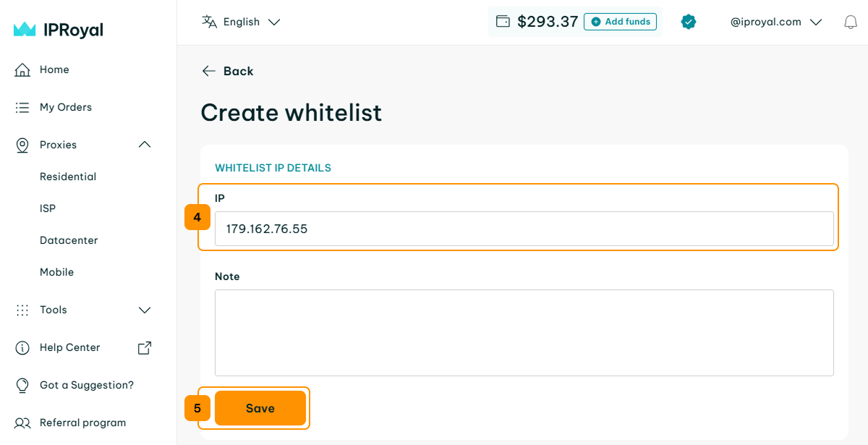Expand the Tools sidebar section
Image resolution: width=868 pixels, height=445 pixels.
(145, 310)
